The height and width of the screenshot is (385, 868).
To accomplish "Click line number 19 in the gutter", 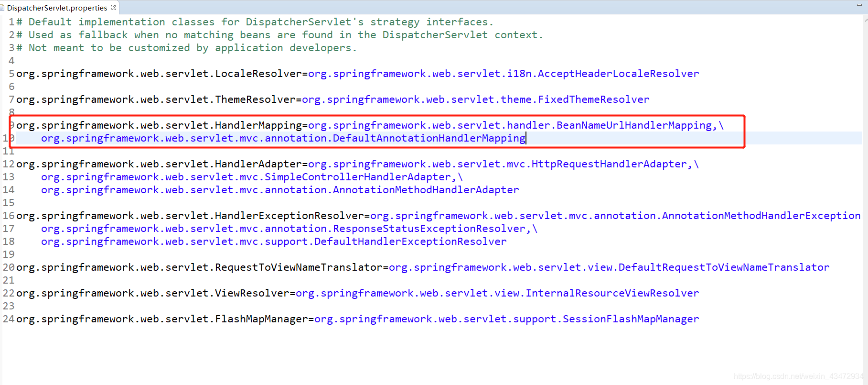I will pyautogui.click(x=9, y=254).
